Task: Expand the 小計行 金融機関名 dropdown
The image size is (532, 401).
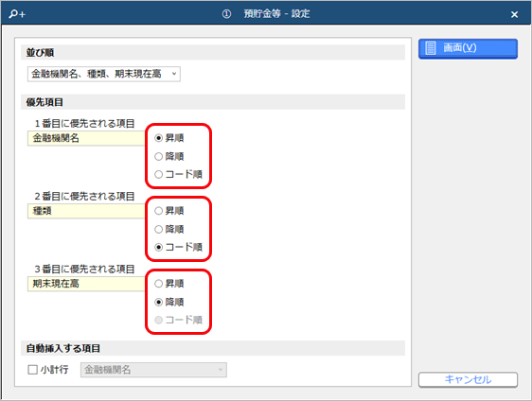Action: [153, 370]
